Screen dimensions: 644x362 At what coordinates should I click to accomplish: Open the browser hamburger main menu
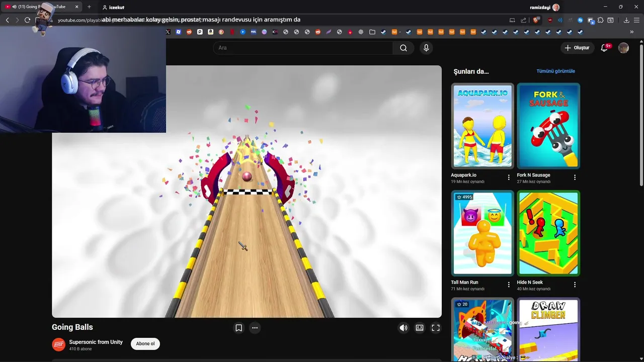[636, 20]
